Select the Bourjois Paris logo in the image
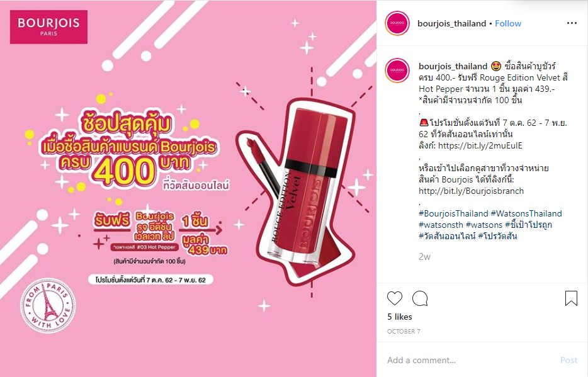 [48, 27]
